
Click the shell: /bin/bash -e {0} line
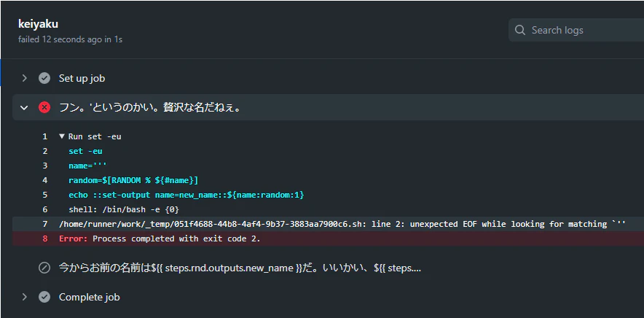click(124, 209)
